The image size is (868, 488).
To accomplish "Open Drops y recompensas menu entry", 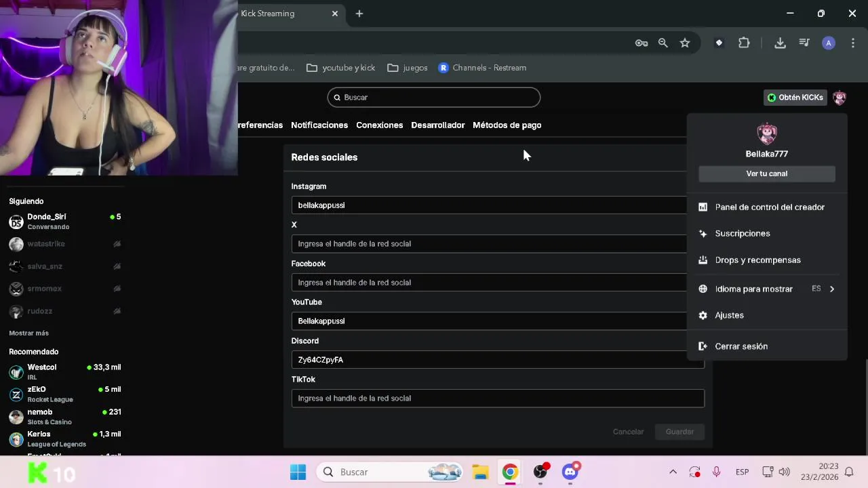I will pyautogui.click(x=767, y=260).
